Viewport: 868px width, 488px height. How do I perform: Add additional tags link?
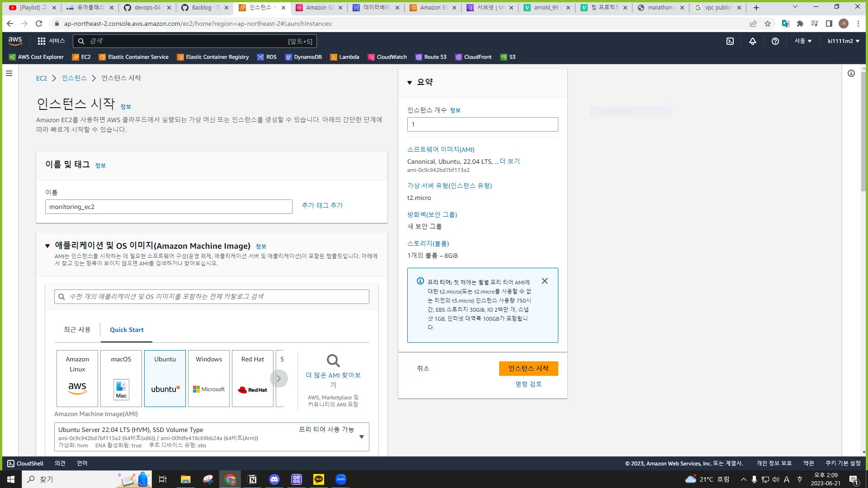(x=322, y=205)
